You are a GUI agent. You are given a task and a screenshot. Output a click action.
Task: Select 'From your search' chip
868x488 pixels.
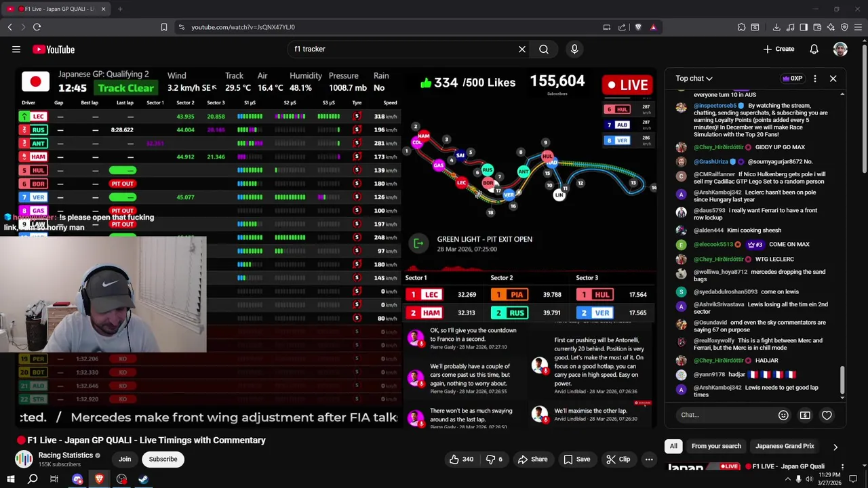tap(716, 446)
